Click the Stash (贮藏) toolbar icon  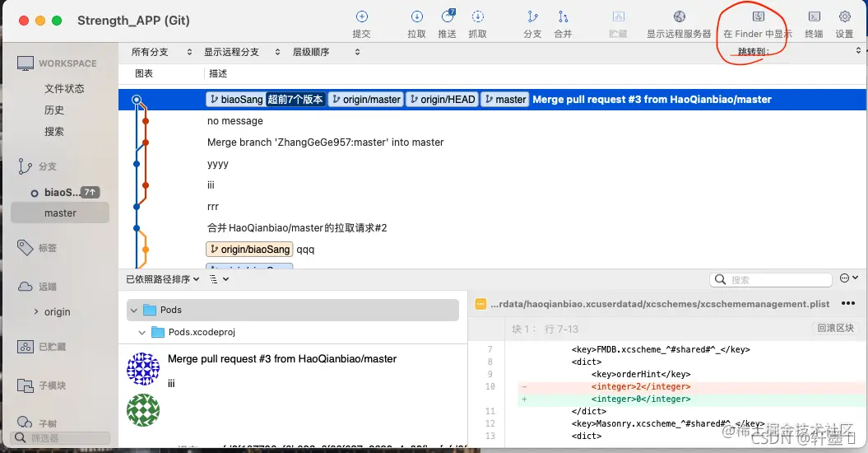[x=619, y=16]
